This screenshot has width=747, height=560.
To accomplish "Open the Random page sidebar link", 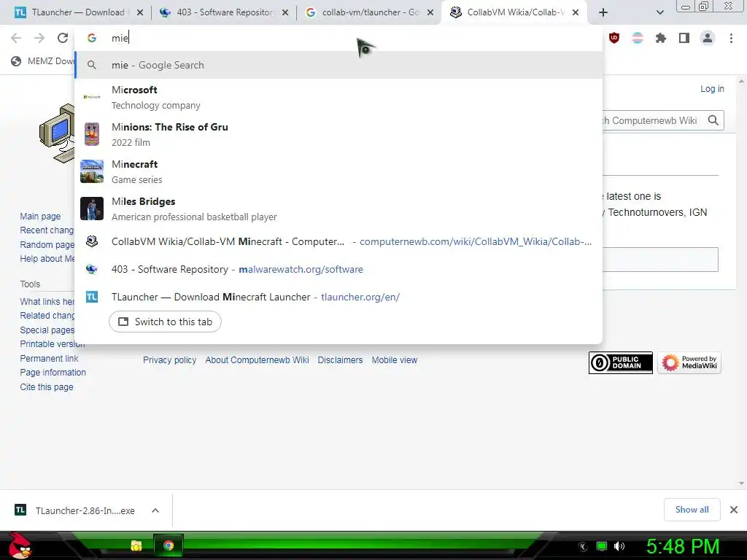I will (x=47, y=245).
